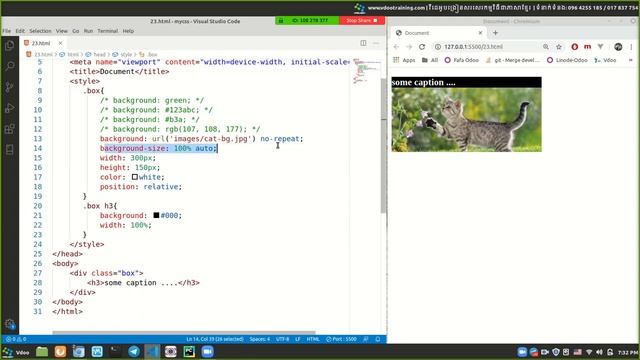Reload the page in Chromium
This screenshot has width=640, height=360.
(422, 47)
